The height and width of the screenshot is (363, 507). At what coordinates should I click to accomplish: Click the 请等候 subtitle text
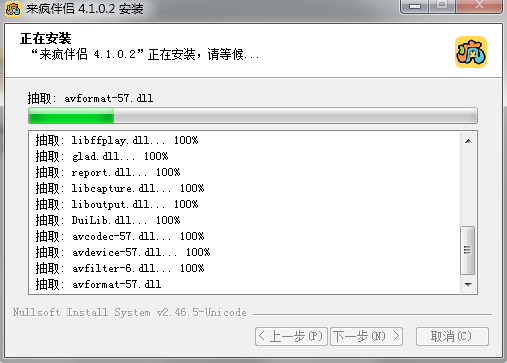point(233,54)
